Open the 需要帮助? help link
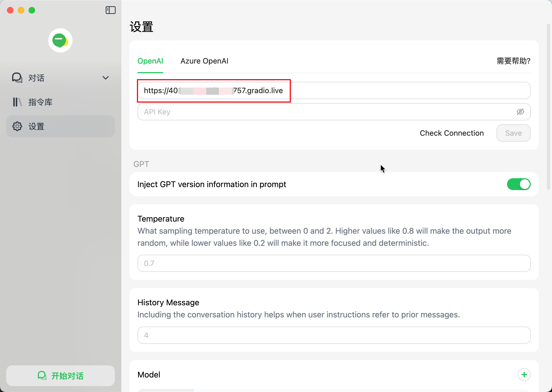The width and height of the screenshot is (552, 392). (x=513, y=61)
